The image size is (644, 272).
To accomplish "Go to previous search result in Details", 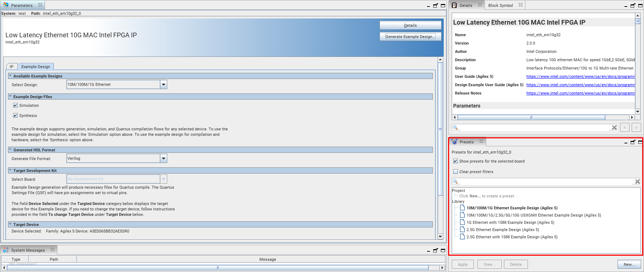I will pyautogui.click(x=624, y=127).
